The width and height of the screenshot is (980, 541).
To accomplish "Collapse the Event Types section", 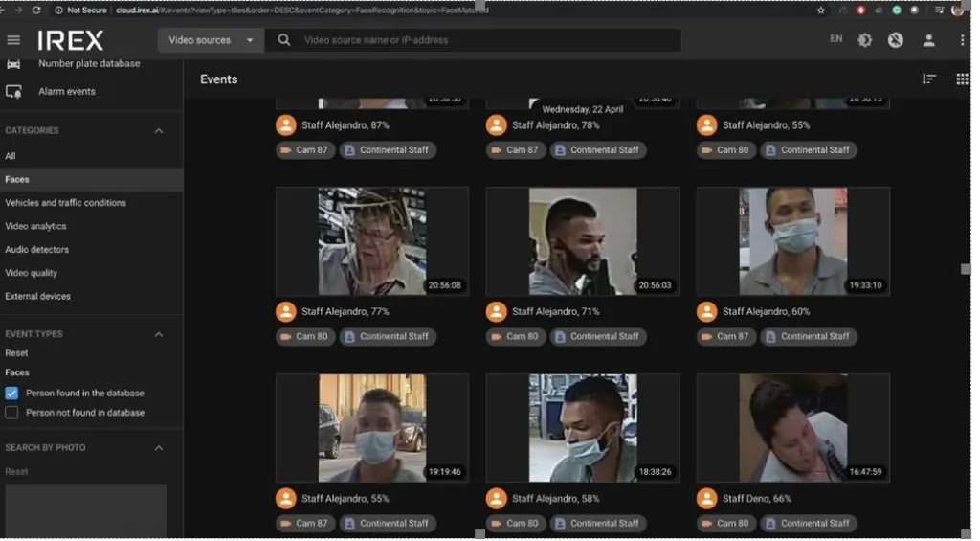I will tap(159, 335).
